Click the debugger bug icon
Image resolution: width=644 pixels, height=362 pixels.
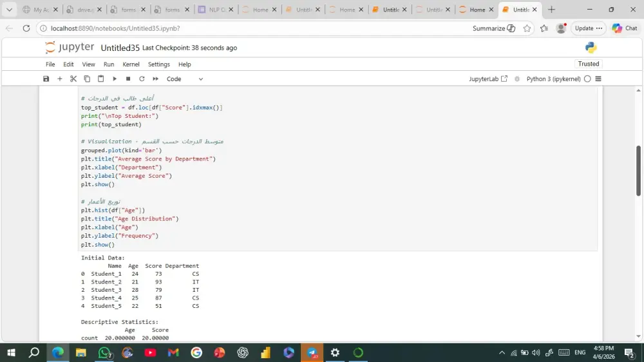tap(517, 79)
